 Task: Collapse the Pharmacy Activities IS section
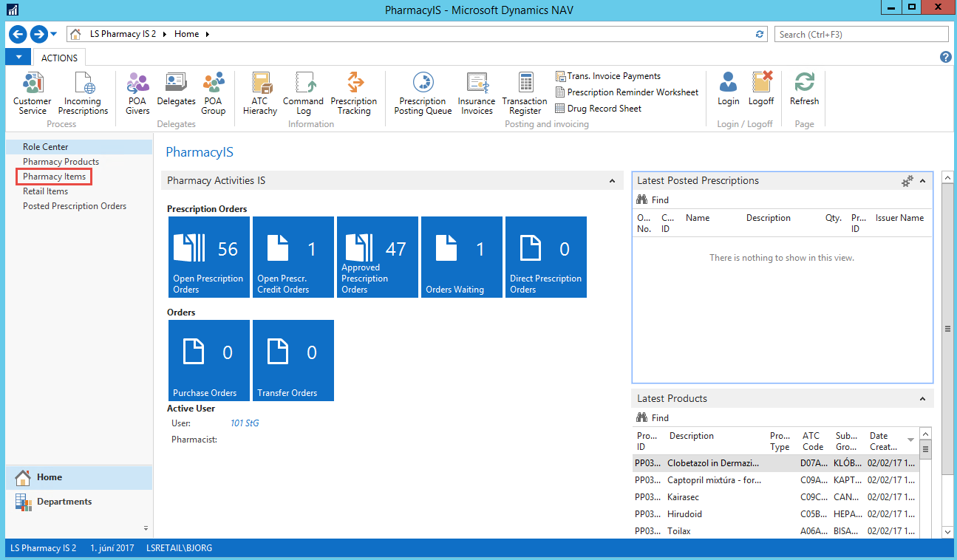[612, 181]
